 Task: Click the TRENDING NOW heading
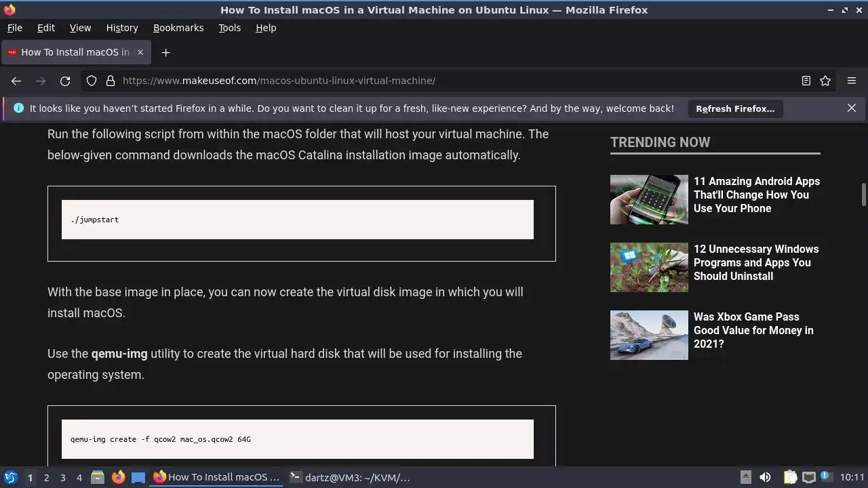point(660,142)
